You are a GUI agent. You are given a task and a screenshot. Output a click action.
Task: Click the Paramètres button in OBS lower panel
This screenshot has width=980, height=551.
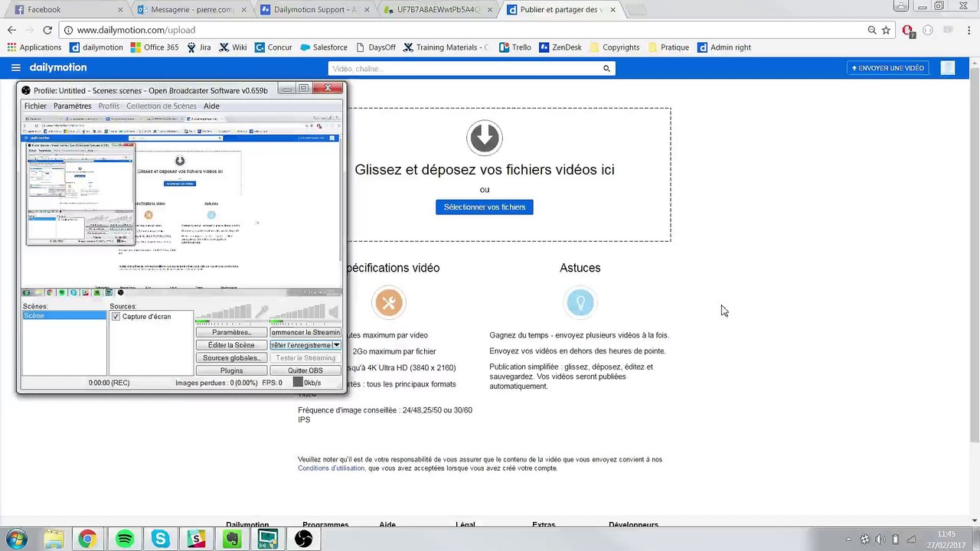231,332
